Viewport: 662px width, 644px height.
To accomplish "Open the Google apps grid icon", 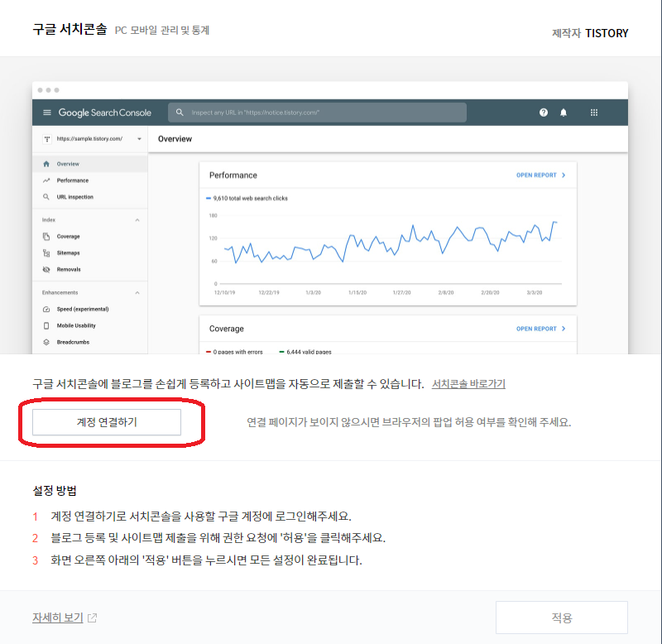I will tap(593, 113).
